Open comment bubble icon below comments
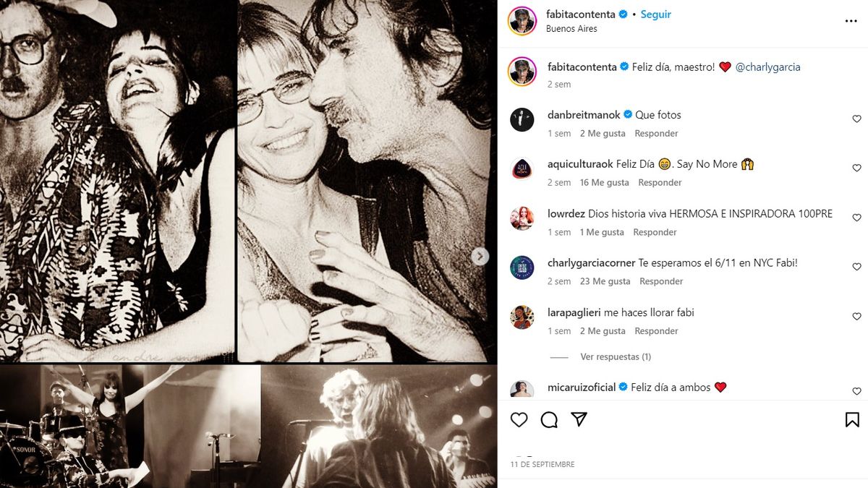 549,419
